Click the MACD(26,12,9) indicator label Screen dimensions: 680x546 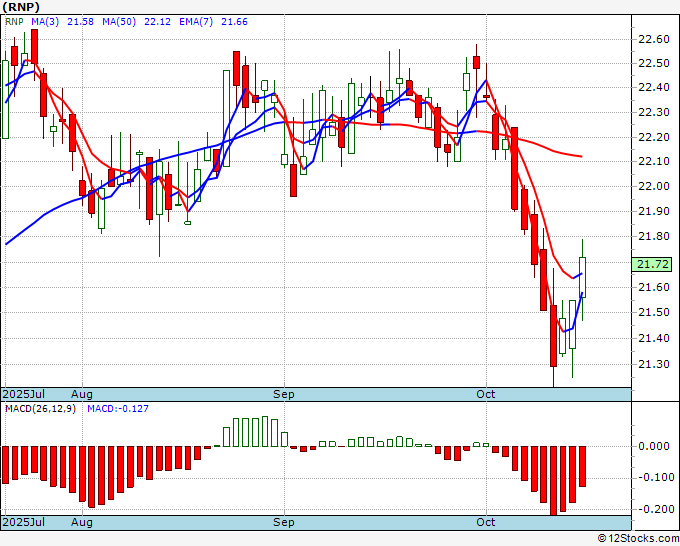point(40,409)
